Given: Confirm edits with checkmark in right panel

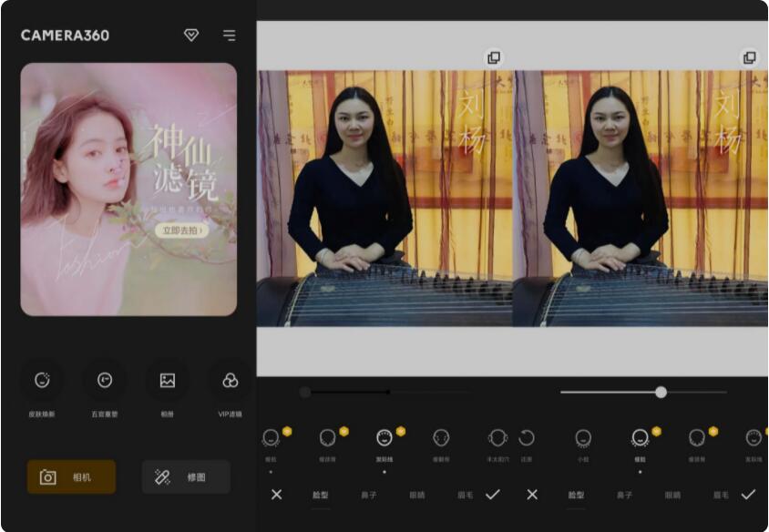Looking at the screenshot, I should [x=747, y=494].
